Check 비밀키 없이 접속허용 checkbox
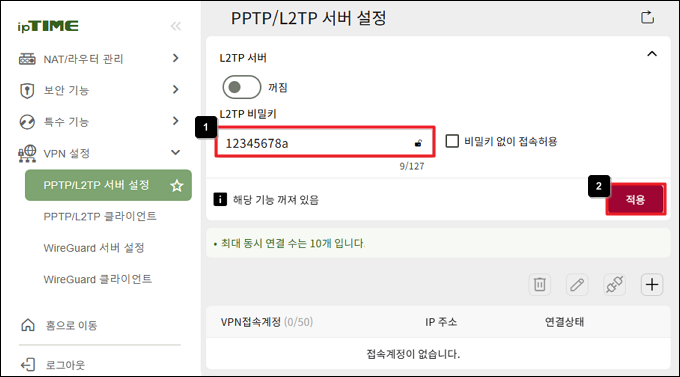The image size is (680, 377). pos(452,141)
